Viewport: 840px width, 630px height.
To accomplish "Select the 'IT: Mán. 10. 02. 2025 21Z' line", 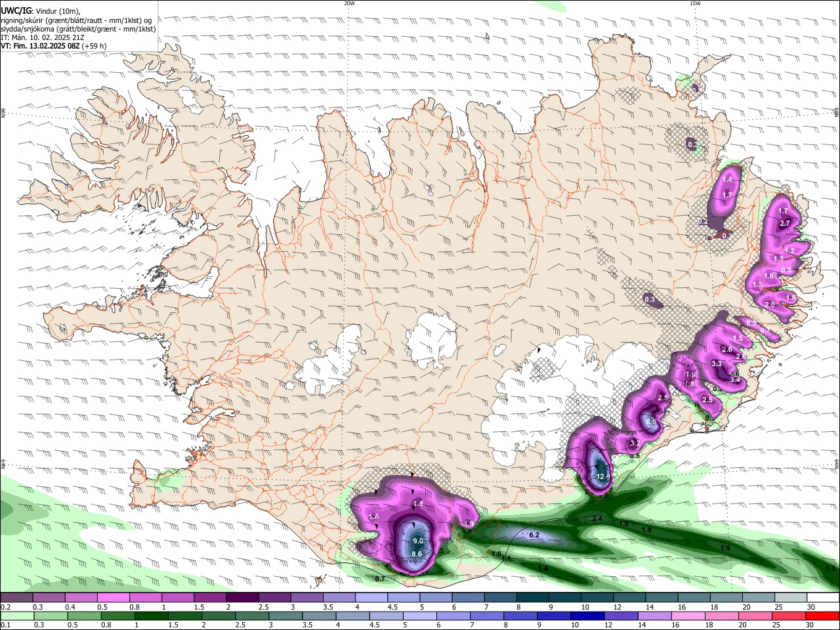I will pyautogui.click(x=42, y=37).
